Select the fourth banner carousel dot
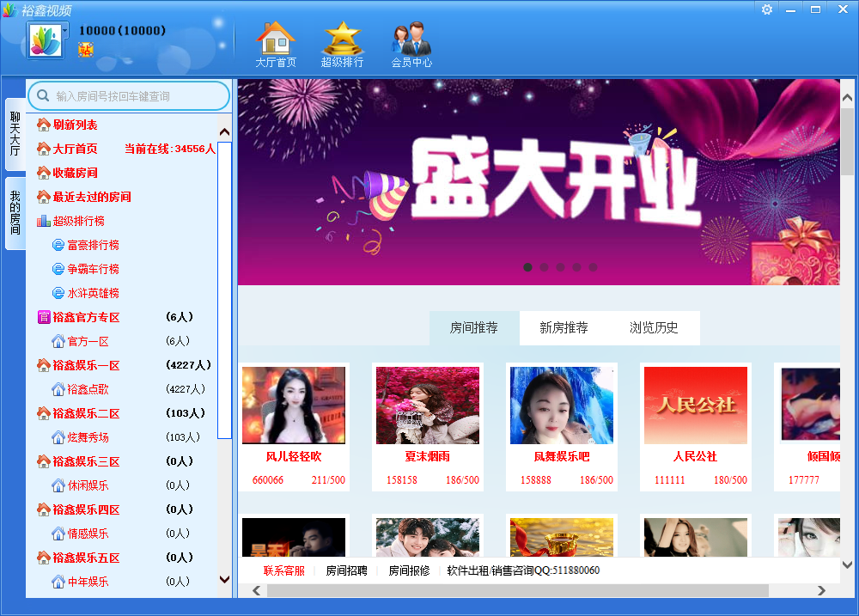This screenshot has height=616, width=859. pos(577,267)
